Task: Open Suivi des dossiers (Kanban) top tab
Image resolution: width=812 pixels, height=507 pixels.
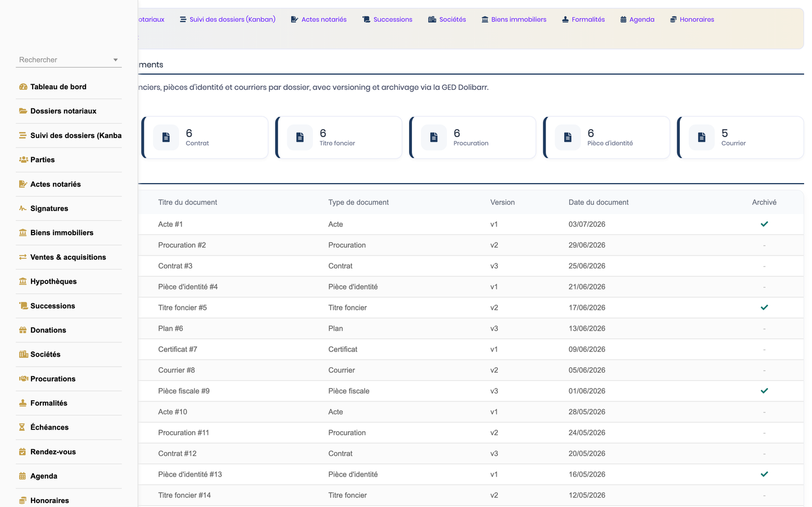Action: click(x=228, y=20)
